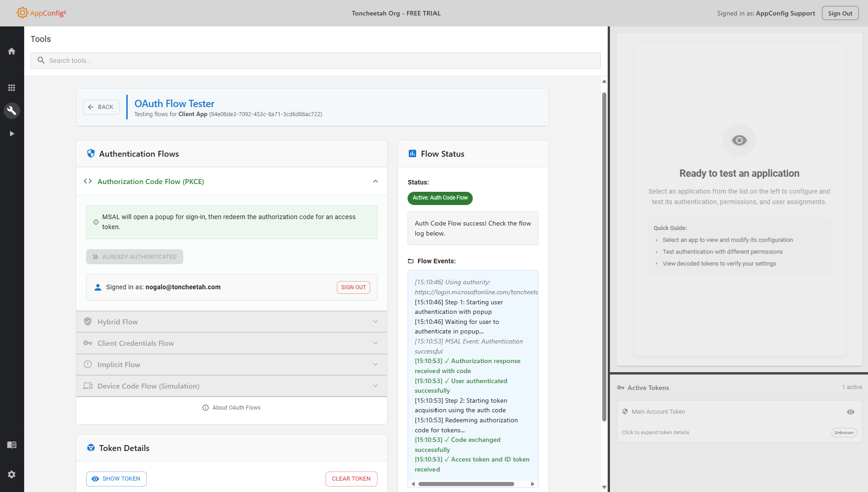Click the Flow Events horizontal scrollbar

pyautogui.click(x=466, y=484)
